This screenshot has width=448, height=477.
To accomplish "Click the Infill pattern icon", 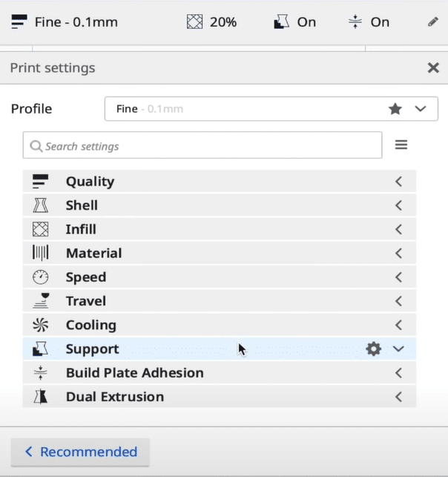I will click(x=40, y=229).
